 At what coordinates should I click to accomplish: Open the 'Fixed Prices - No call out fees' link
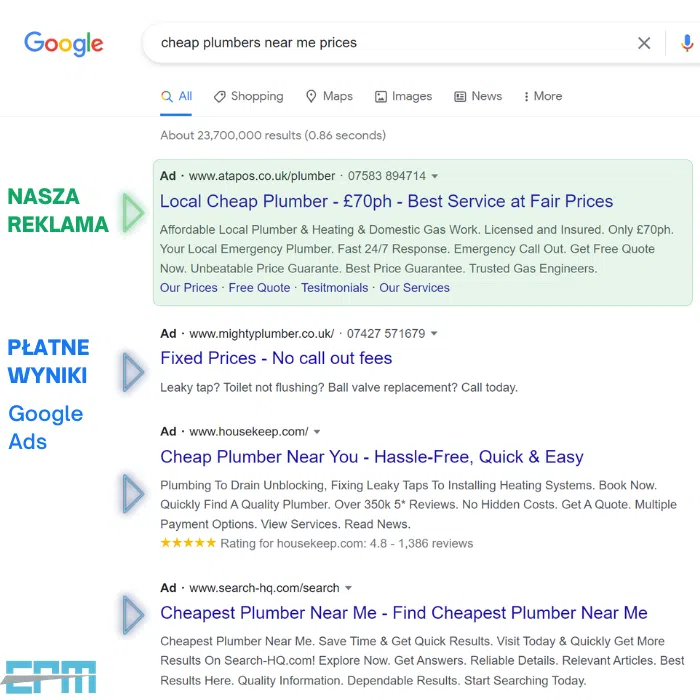(x=276, y=358)
